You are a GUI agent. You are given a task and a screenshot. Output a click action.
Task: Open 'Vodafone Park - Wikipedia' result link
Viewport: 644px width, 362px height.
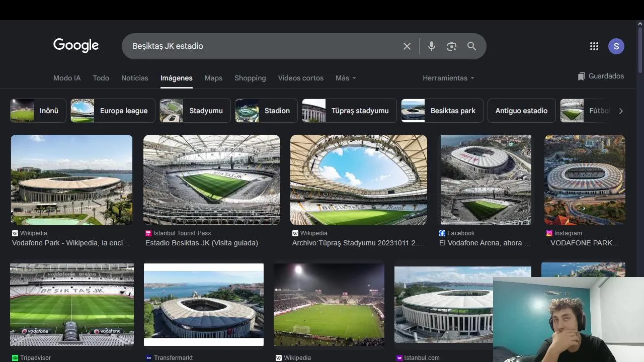tap(70, 243)
